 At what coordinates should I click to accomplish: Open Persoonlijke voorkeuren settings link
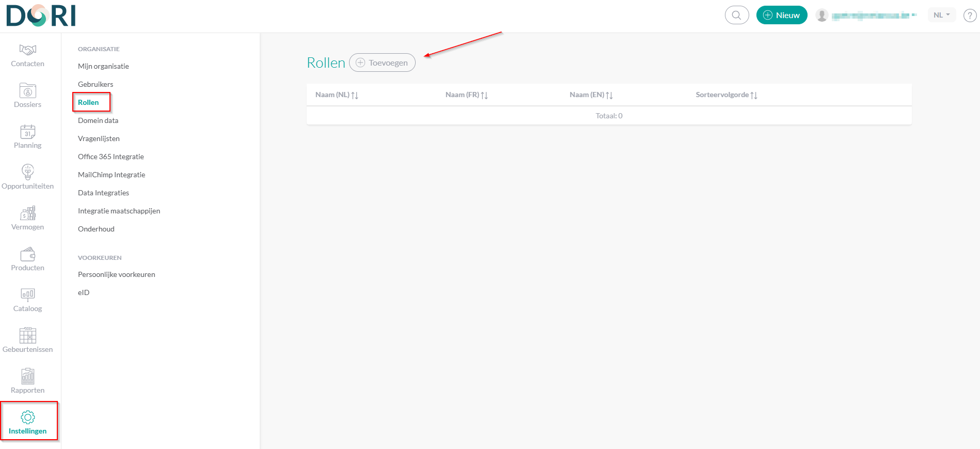tap(117, 274)
